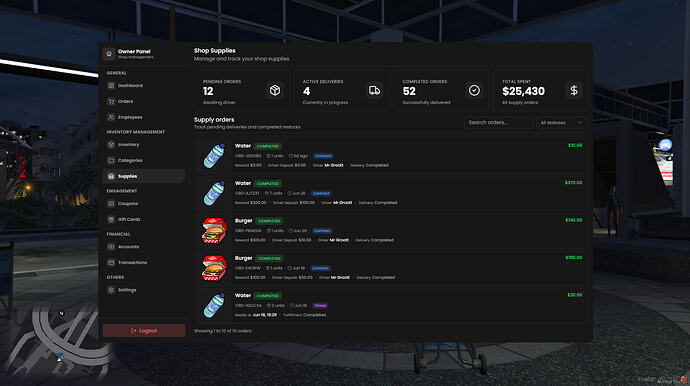Click the Contract tag on the 7 units Water order
This screenshot has height=386, width=690.
tap(321, 193)
